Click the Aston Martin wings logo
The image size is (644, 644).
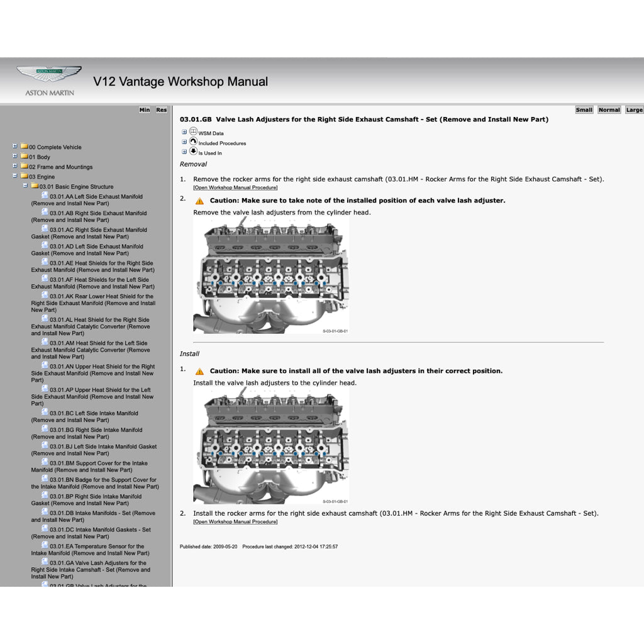(48, 74)
